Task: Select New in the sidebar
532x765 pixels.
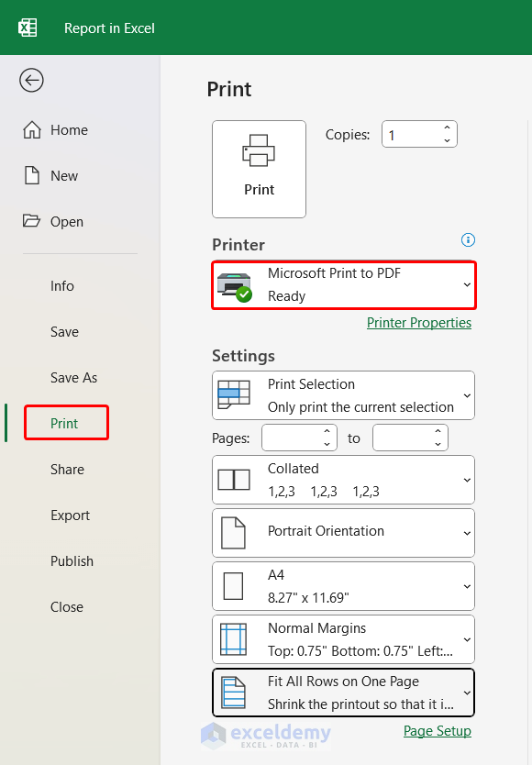Action: point(64,175)
